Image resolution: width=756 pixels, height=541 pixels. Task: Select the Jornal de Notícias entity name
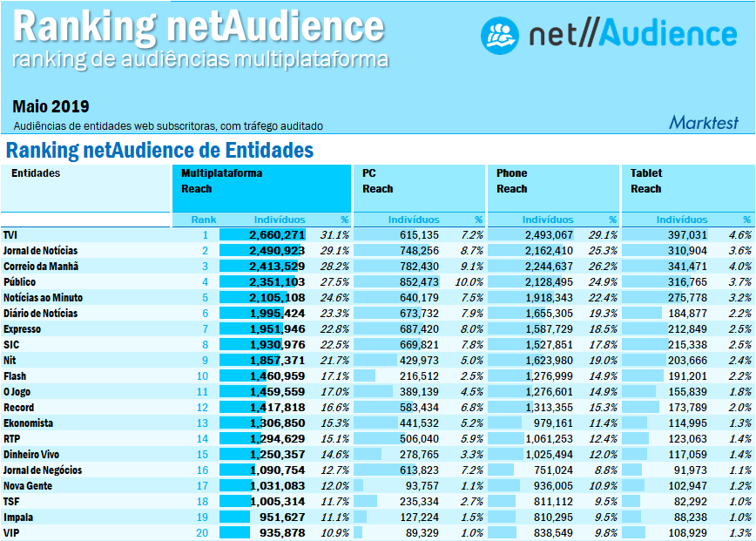tap(40, 251)
